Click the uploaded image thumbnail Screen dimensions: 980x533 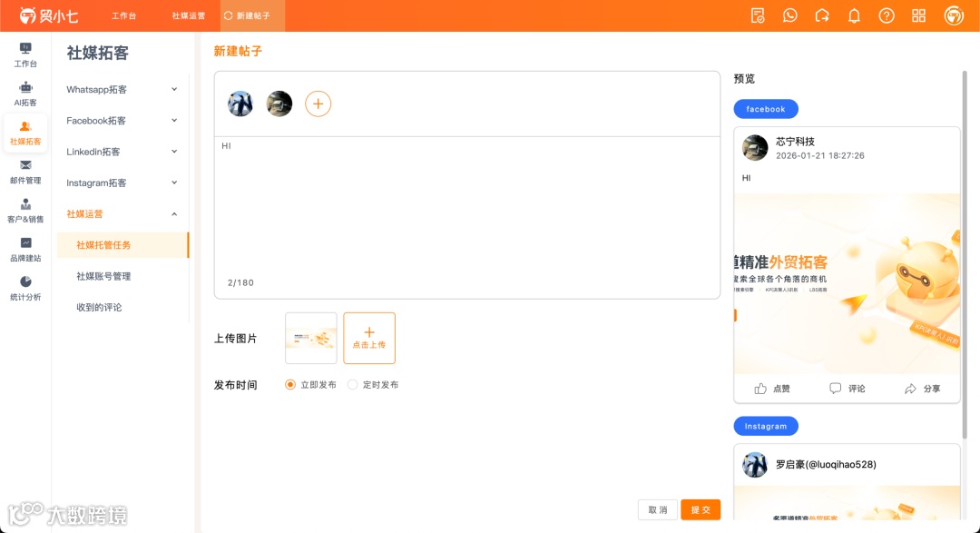coord(311,338)
